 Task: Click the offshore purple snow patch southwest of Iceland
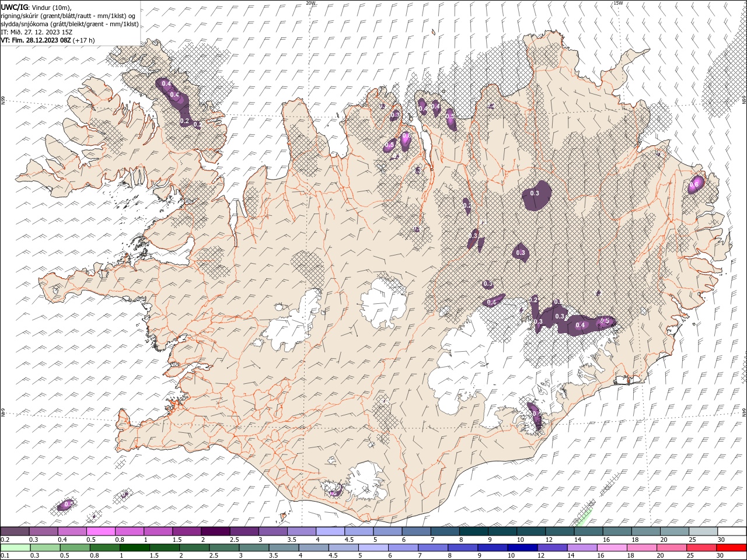(65, 505)
